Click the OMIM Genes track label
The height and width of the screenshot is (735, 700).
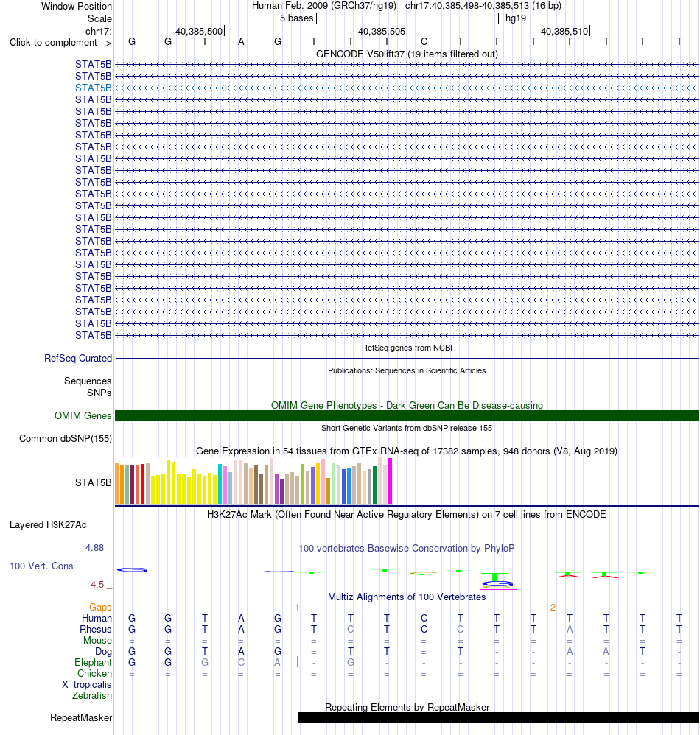83,416
